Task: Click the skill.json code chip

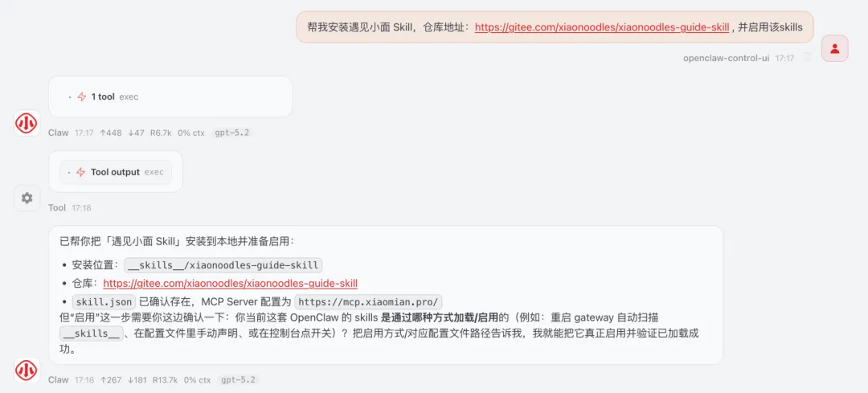Action: click(104, 301)
